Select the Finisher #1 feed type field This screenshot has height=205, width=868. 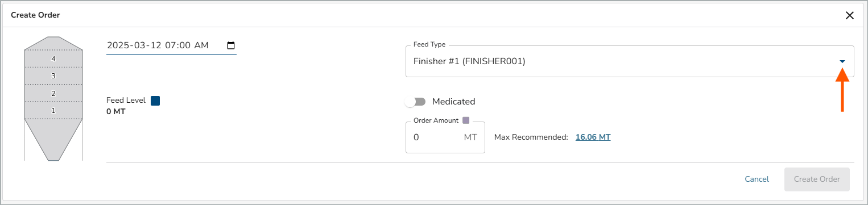point(630,61)
